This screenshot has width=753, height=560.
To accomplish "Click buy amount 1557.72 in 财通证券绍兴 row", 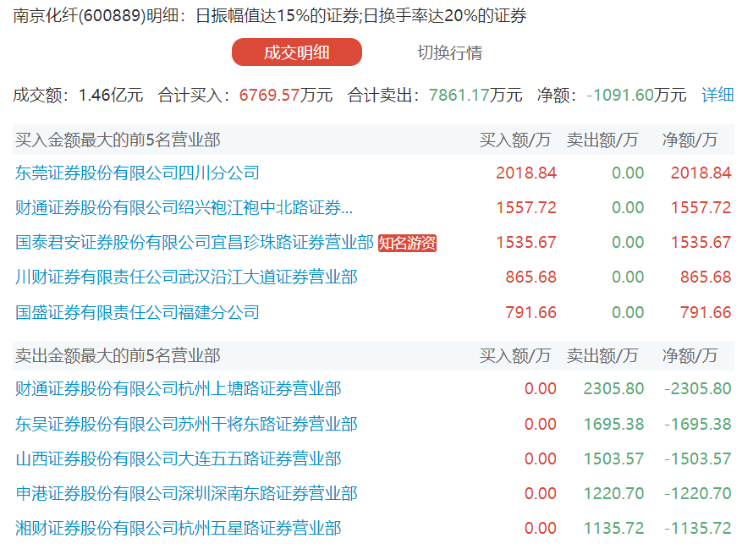I will point(526,207).
